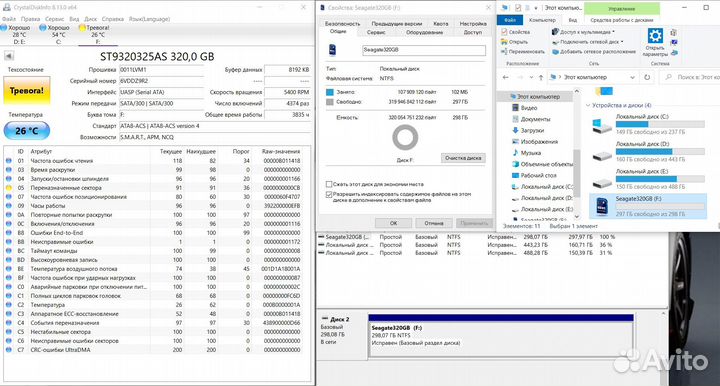The image size is (720, 386).
Task: Open the Язык(Language) menu
Action: (149, 19)
